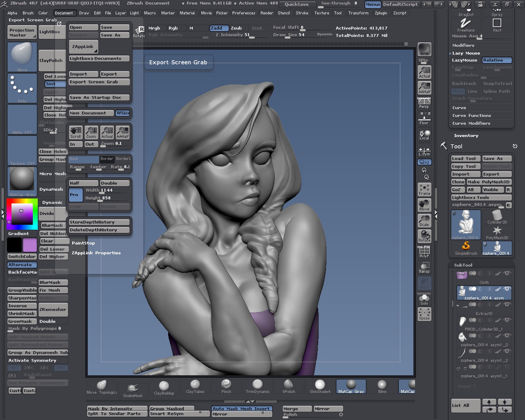Collapse the Lazy Mouse section
The height and width of the screenshot is (420, 525).
coord(466,53)
